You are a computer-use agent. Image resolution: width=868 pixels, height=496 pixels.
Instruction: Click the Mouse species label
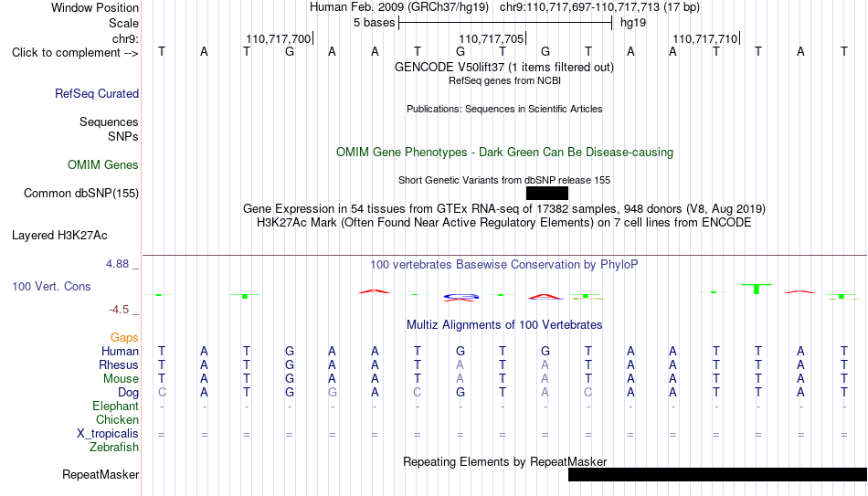coord(121,379)
